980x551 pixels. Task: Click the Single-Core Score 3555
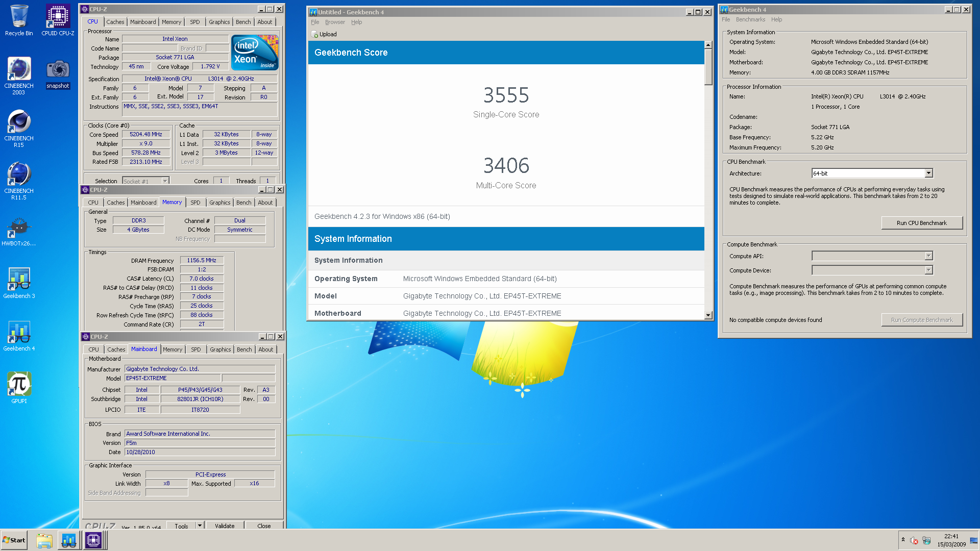tap(506, 95)
